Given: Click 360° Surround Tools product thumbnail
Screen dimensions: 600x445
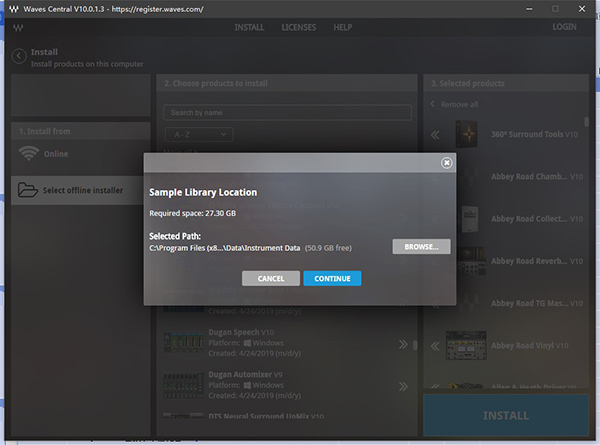Looking at the screenshot, I should click(x=467, y=134).
